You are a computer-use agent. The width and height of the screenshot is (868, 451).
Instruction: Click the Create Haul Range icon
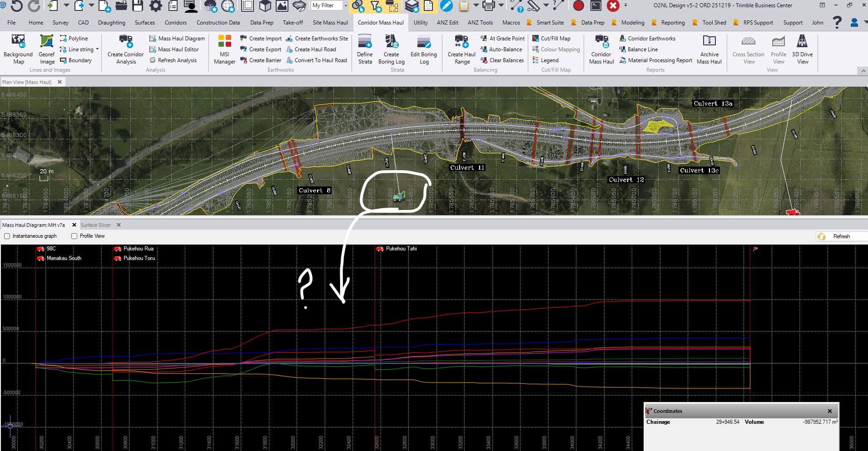tap(461, 42)
